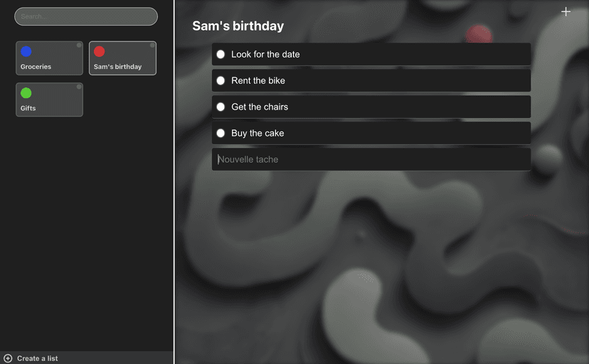The width and height of the screenshot is (589, 364).
Task: Complete the "Get the chairs" task circle
Action: click(221, 107)
